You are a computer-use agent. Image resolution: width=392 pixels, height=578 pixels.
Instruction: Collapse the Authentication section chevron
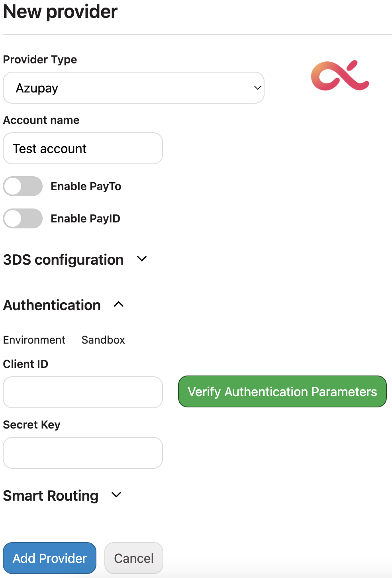[119, 305]
